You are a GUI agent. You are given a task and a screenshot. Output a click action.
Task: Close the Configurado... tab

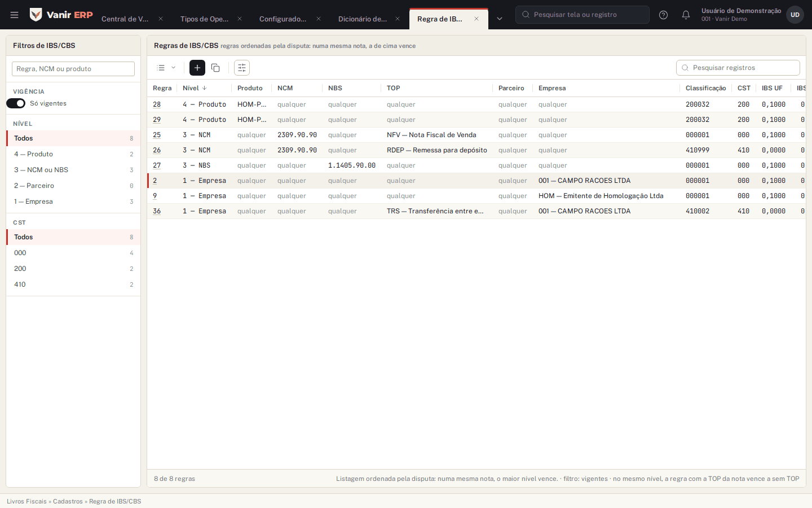[319, 19]
